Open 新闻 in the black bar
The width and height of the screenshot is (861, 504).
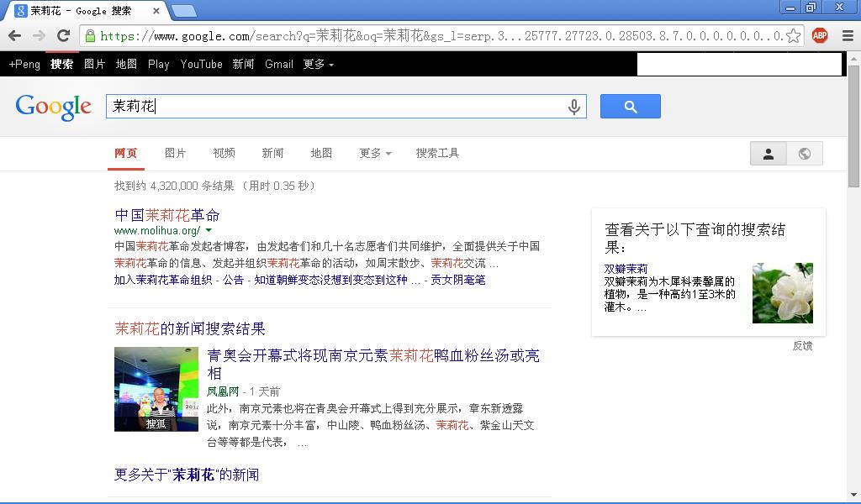click(x=243, y=64)
